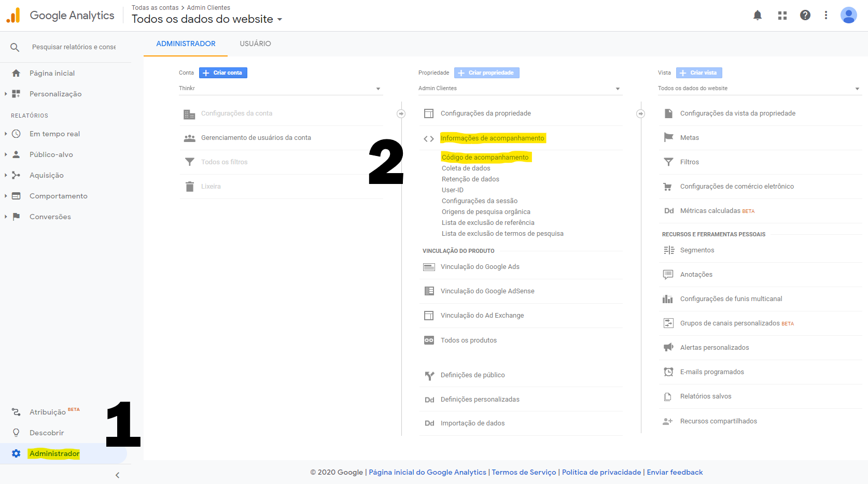Click the Criar propriedade button

click(486, 73)
